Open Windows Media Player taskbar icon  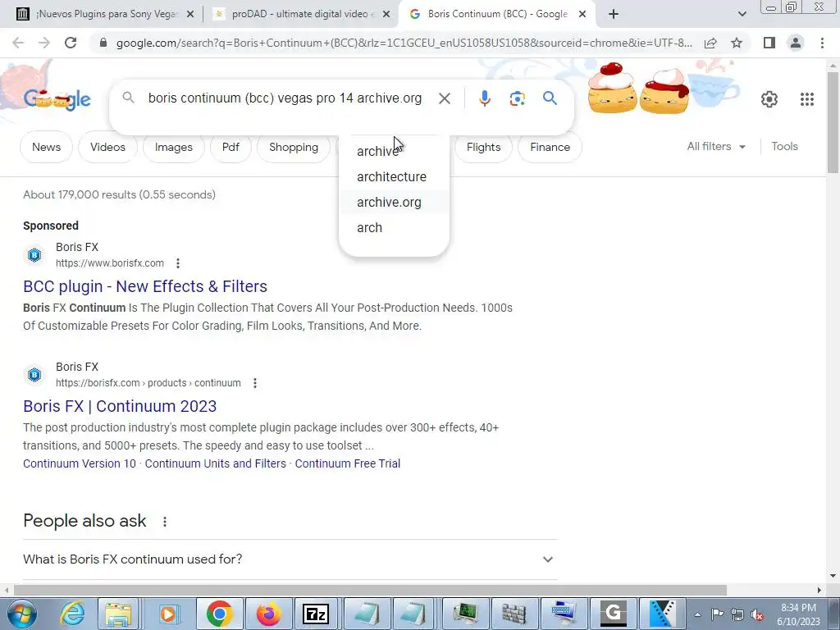[168, 614]
